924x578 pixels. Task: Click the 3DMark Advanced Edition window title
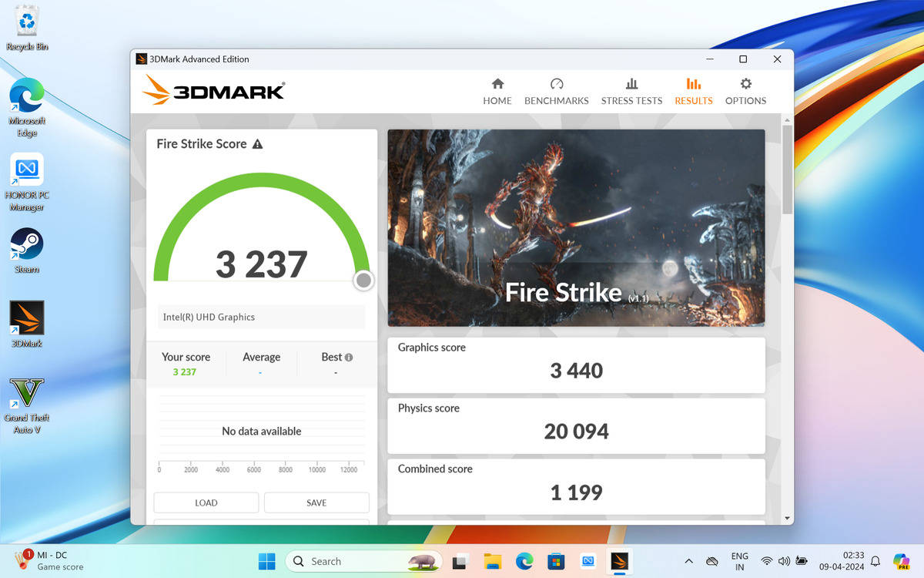click(x=199, y=59)
